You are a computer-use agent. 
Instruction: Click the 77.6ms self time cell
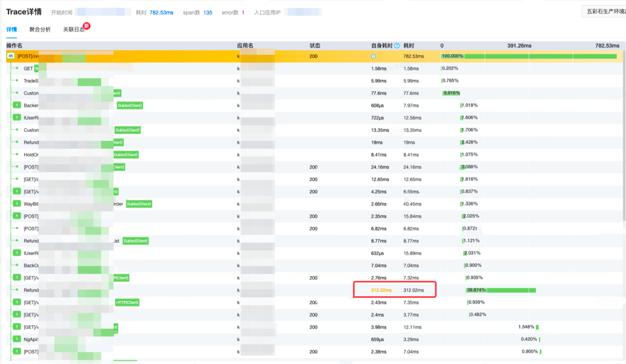(x=378, y=93)
